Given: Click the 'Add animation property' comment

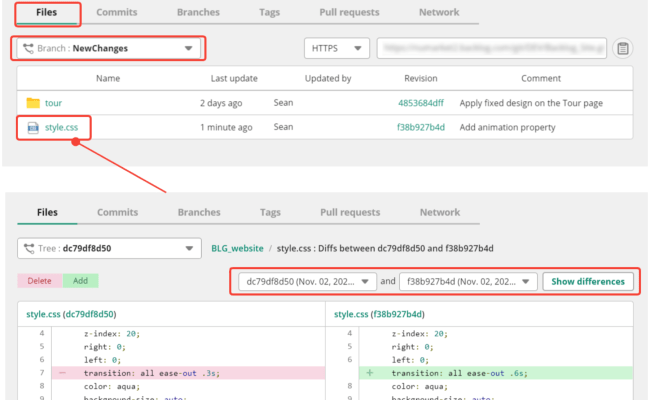Looking at the screenshot, I should pyautogui.click(x=507, y=127).
